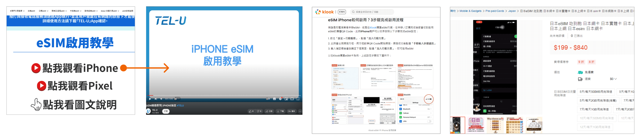This screenshot has width=644, height=139.
Task: Click the Pre-paid Cards breadcrumb
Action: pos(494,11)
